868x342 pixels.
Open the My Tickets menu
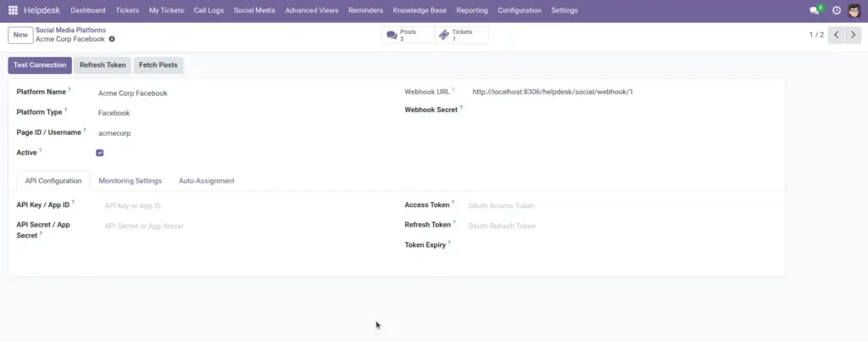pyautogui.click(x=166, y=10)
